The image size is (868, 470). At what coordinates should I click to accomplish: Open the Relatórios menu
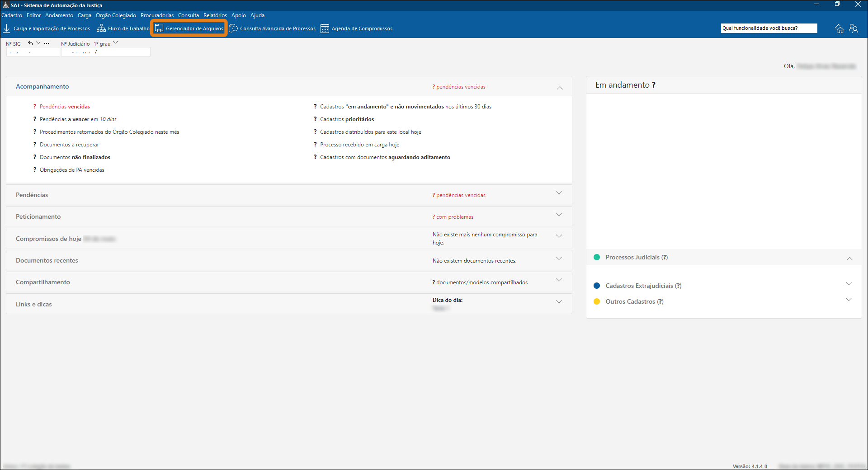click(x=215, y=15)
